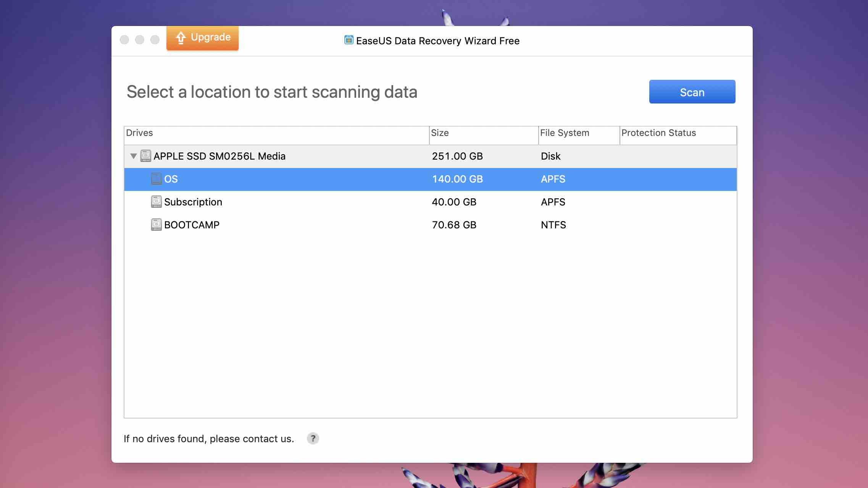This screenshot has width=868, height=488.
Task: Click the APFS cell in OS row
Action: click(x=553, y=179)
